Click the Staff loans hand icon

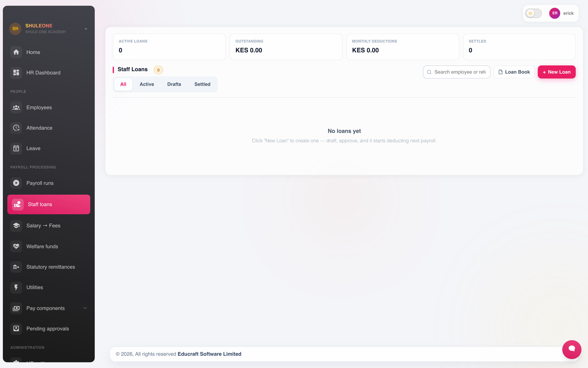tap(18, 204)
